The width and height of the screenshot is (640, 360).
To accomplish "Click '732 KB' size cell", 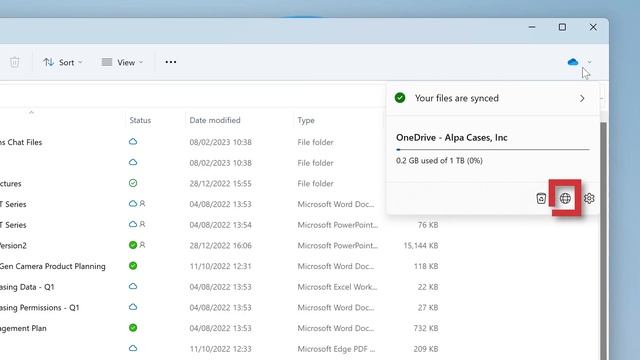I will pyautogui.click(x=426, y=328).
